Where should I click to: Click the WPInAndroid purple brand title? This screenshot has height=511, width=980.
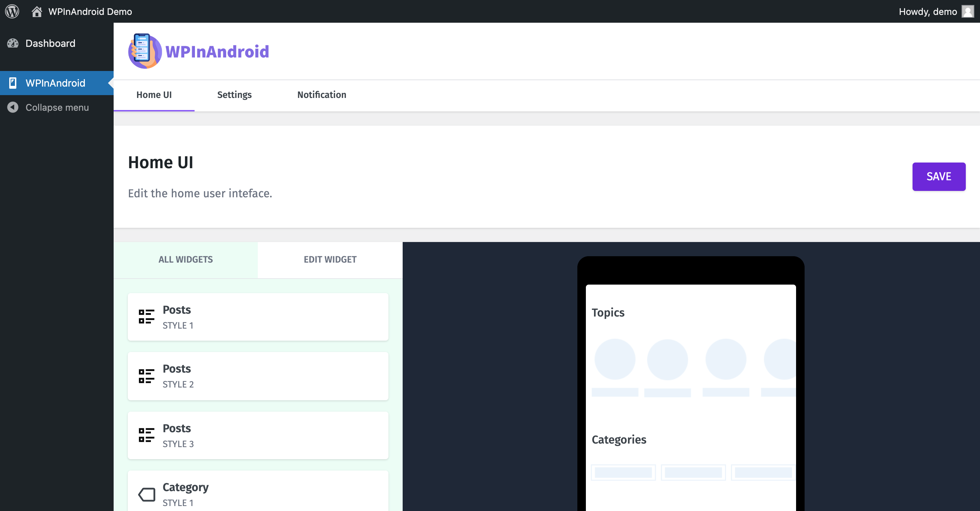(x=217, y=52)
